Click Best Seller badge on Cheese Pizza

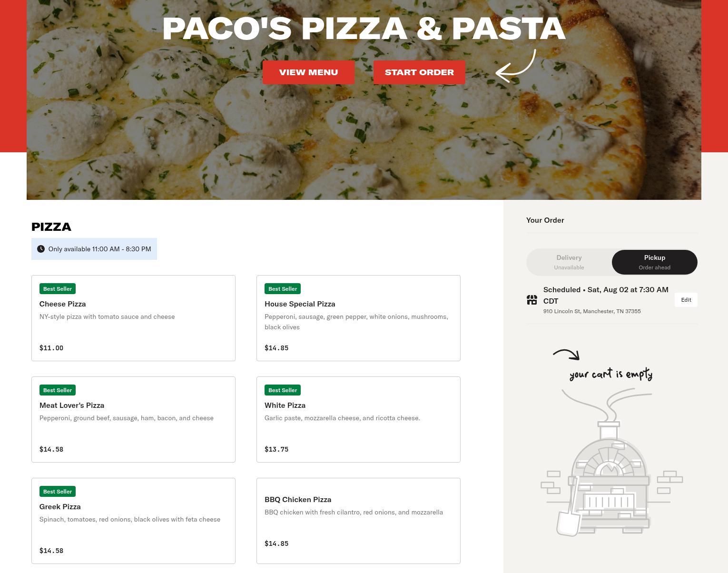(x=58, y=289)
